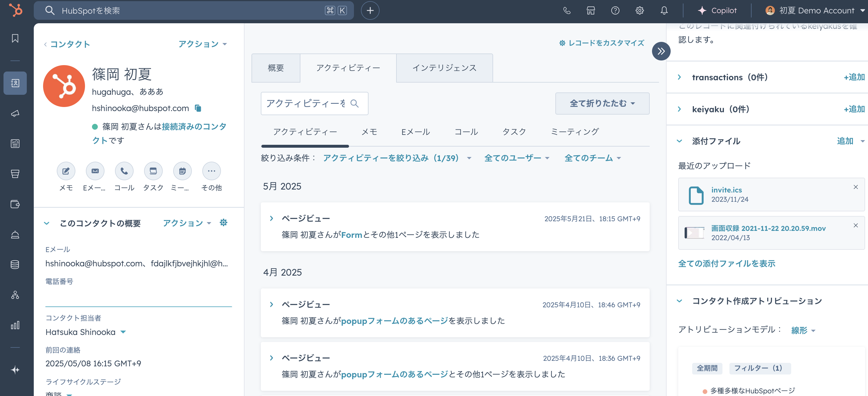
Task: Remove the invite.ics attachment
Action: pos(855,187)
